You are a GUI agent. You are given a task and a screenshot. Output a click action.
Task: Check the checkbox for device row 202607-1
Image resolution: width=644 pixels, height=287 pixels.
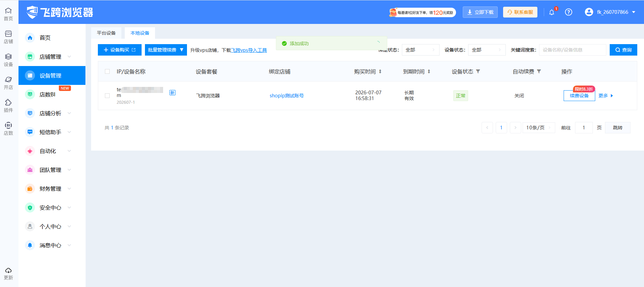point(107,96)
